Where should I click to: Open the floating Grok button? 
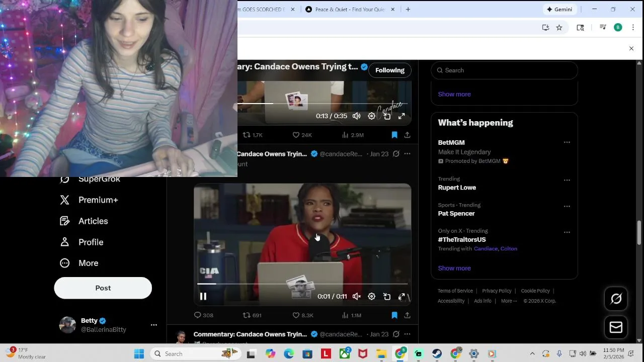[616, 299]
